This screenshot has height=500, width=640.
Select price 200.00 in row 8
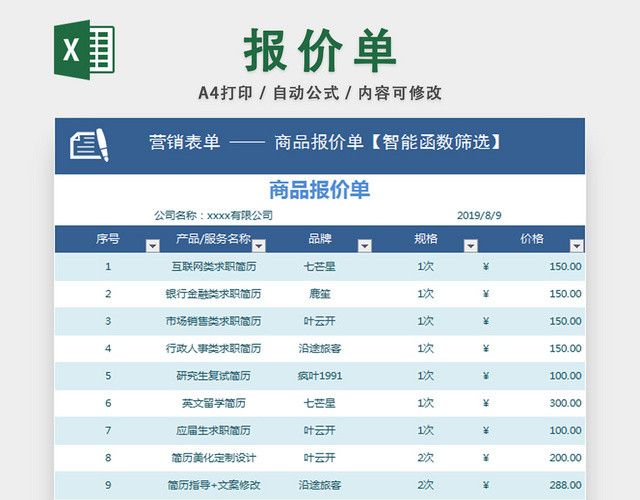565,458
